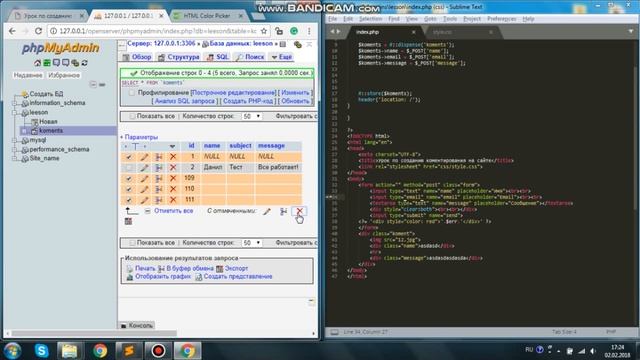Open Sublime Text from taskbar
This screenshot has width=640, height=360.
tap(129, 351)
